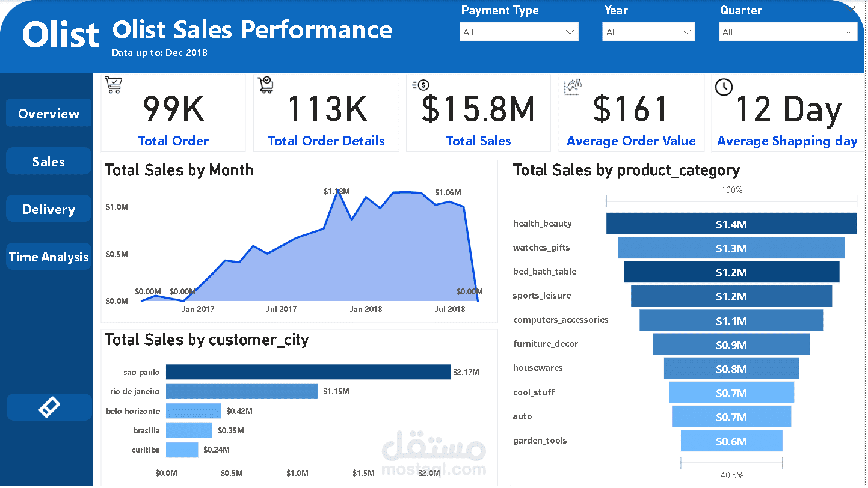This screenshot has width=868, height=488.
Task: Go to the Sales page
Action: (x=49, y=162)
